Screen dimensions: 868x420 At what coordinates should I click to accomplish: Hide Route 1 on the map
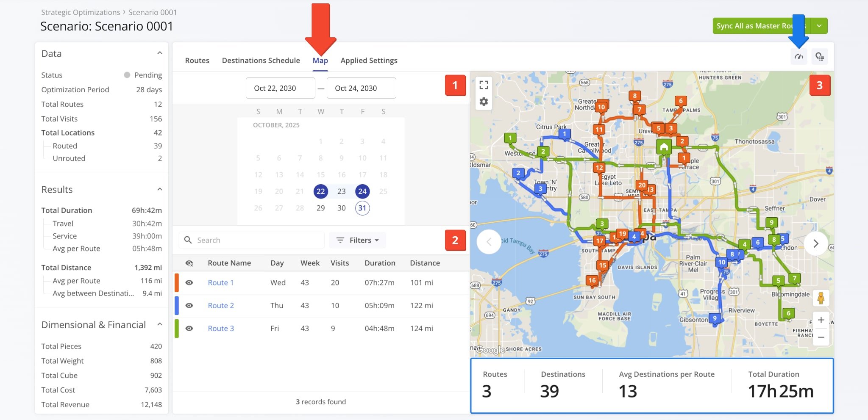click(x=189, y=283)
